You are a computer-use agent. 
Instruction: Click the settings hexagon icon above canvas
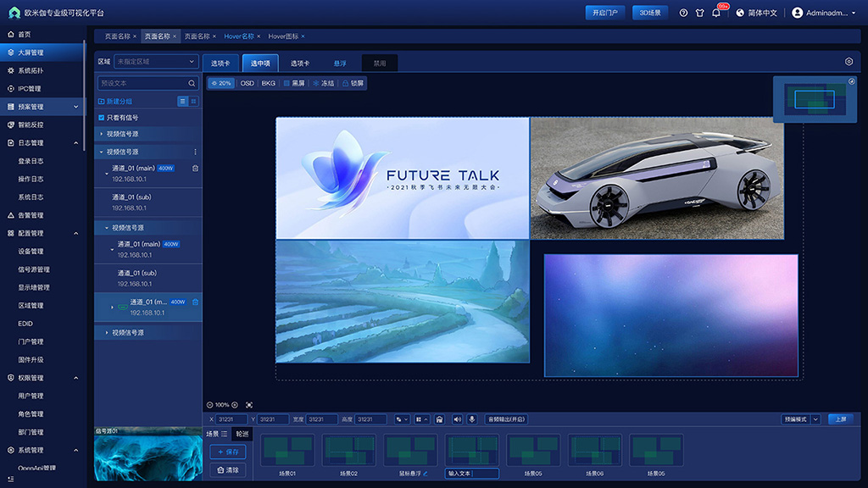[849, 61]
